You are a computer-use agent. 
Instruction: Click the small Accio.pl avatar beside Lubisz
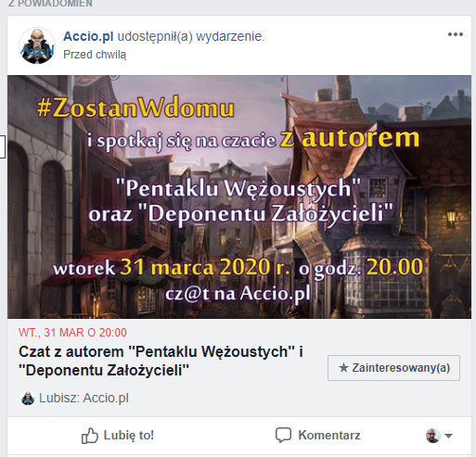(28, 398)
